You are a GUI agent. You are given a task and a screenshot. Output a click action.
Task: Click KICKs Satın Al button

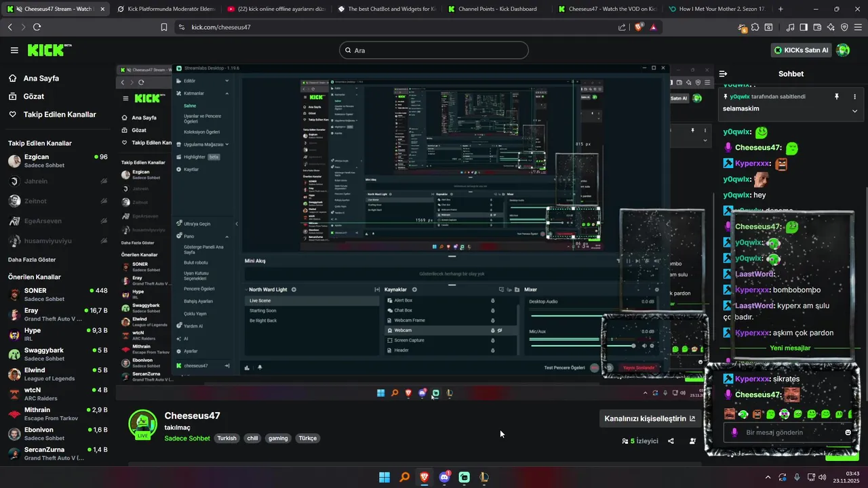[801, 50]
